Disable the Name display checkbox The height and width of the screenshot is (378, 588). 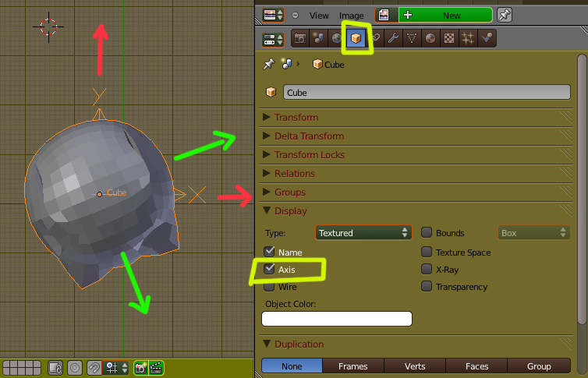point(269,252)
